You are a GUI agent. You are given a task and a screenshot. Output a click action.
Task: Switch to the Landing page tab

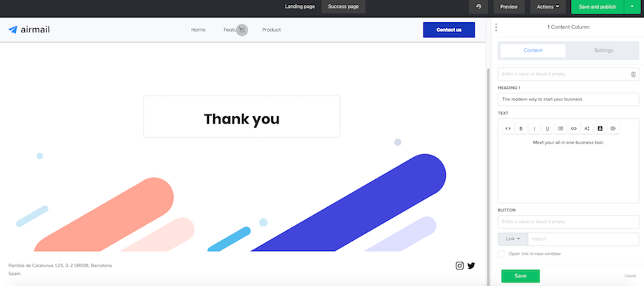(x=300, y=6)
